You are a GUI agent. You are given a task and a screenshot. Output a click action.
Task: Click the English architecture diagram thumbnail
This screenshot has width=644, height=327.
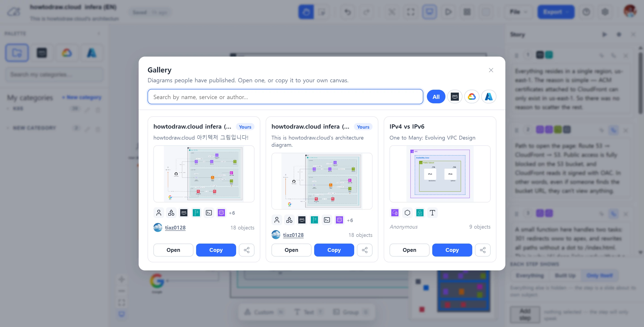[322, 181]
